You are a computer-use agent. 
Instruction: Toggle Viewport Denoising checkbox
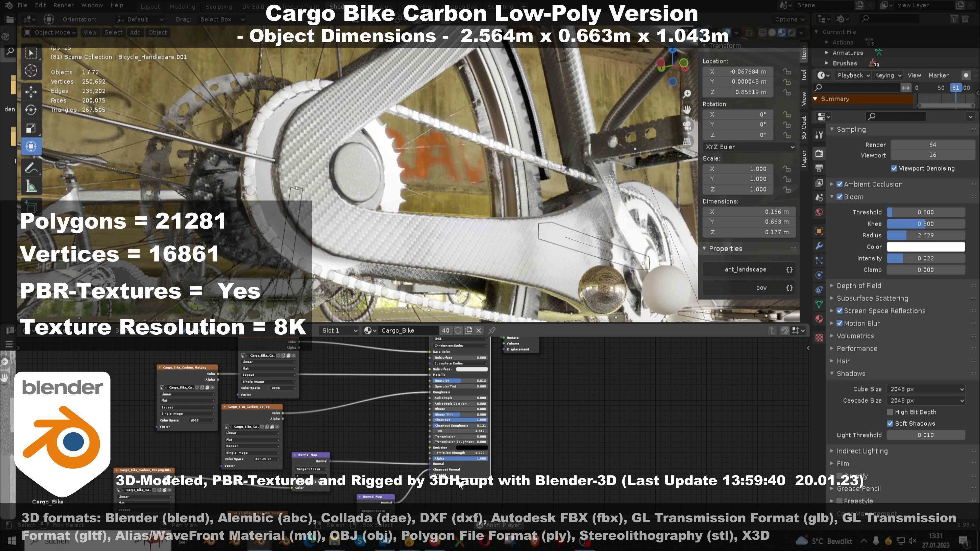coord(894,168)
